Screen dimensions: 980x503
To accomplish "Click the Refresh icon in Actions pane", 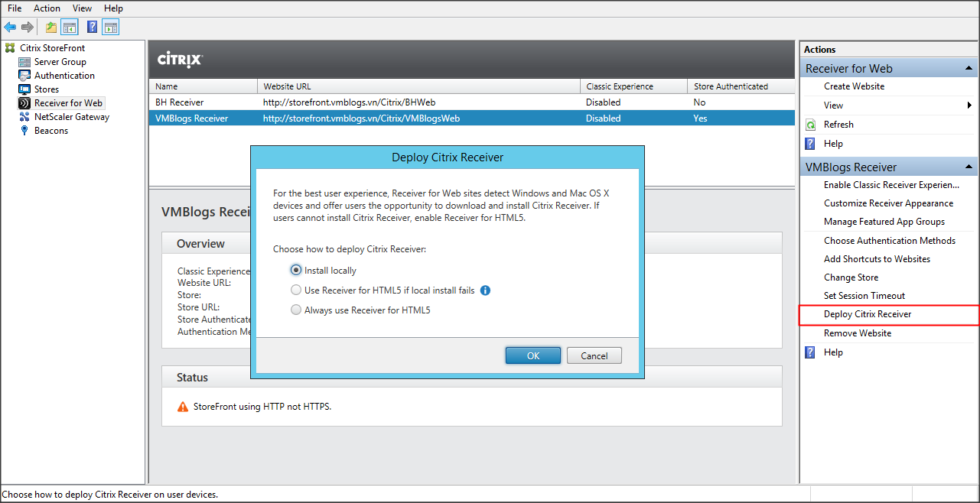I will [x=810, y=125].
